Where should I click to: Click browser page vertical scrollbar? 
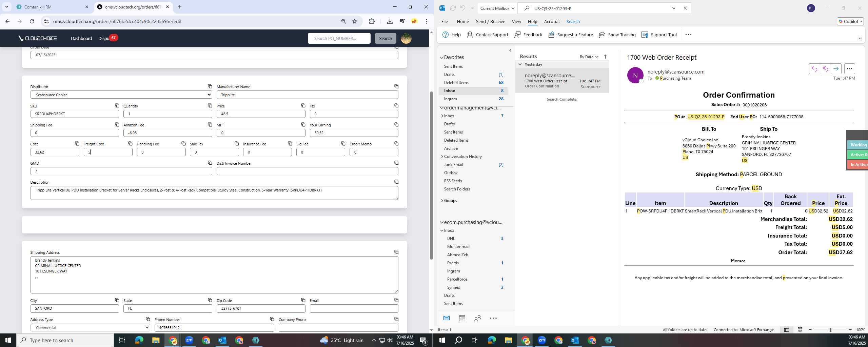pyautogui.click(x=431, y=176)
